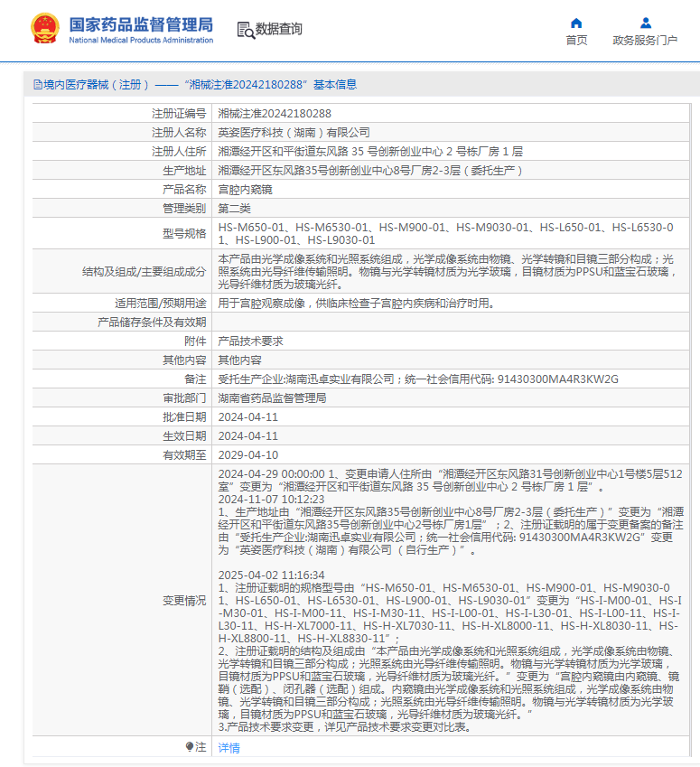Click the 变更情况 row label
This screenshot has height=767, width=700.
click(x=184, y=600)
